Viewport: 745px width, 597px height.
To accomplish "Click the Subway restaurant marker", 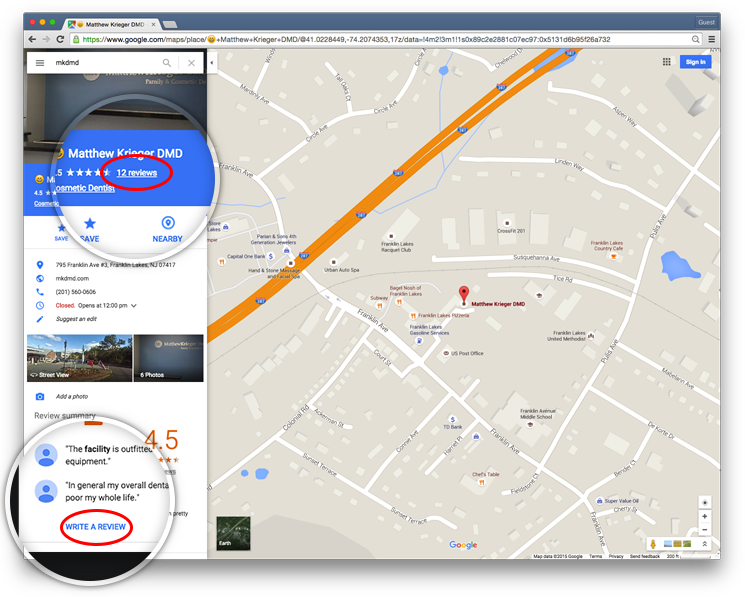I will click(379, 306).
